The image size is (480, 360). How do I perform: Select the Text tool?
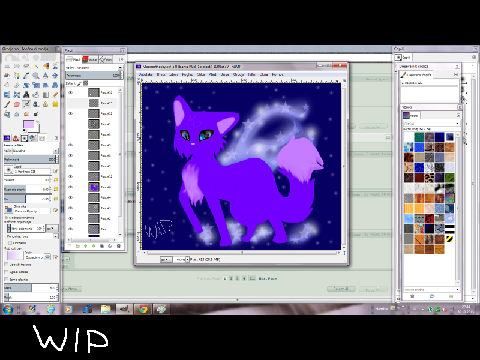(x=26, y=95)
